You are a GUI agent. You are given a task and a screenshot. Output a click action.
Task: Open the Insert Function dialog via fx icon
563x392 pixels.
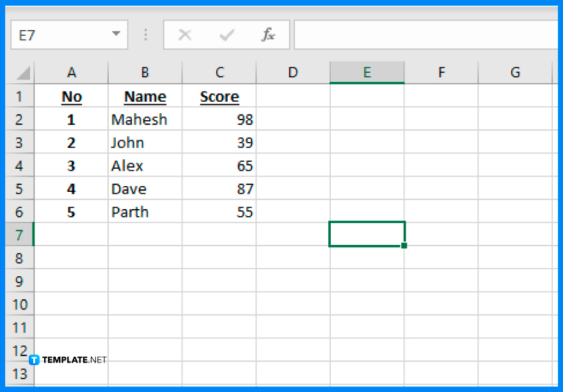pos(269,35)
